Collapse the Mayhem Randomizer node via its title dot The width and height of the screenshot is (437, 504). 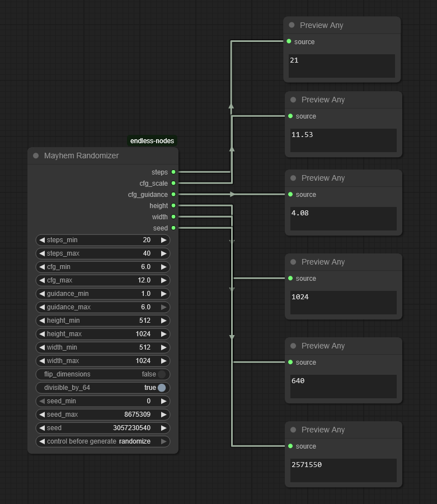(36, 156)
